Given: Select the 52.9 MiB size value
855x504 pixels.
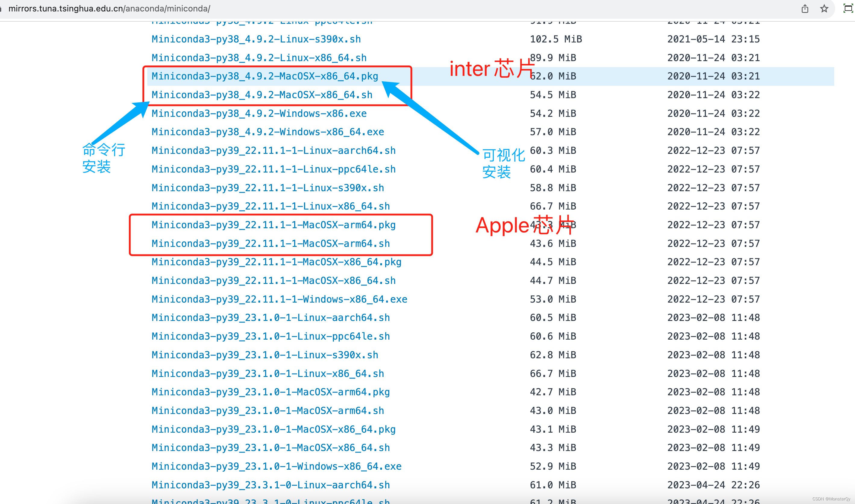Looking at the screenshot, I should tap(553, 466).
